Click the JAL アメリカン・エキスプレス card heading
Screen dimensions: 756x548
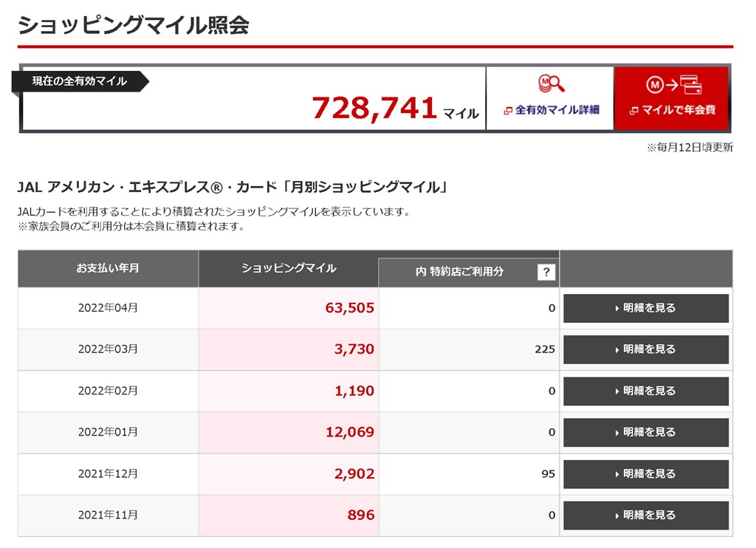(x=233, y=187)
